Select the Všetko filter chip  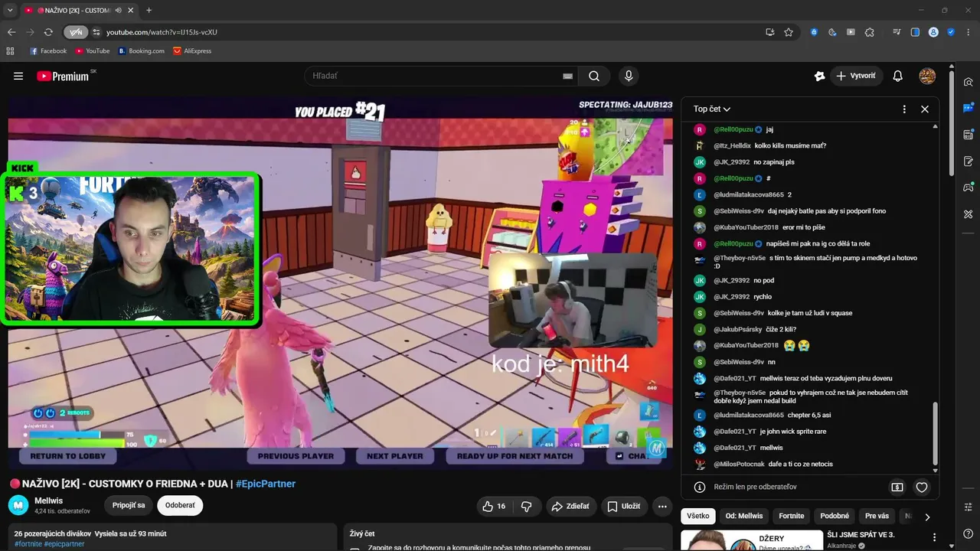coord(697,517)
